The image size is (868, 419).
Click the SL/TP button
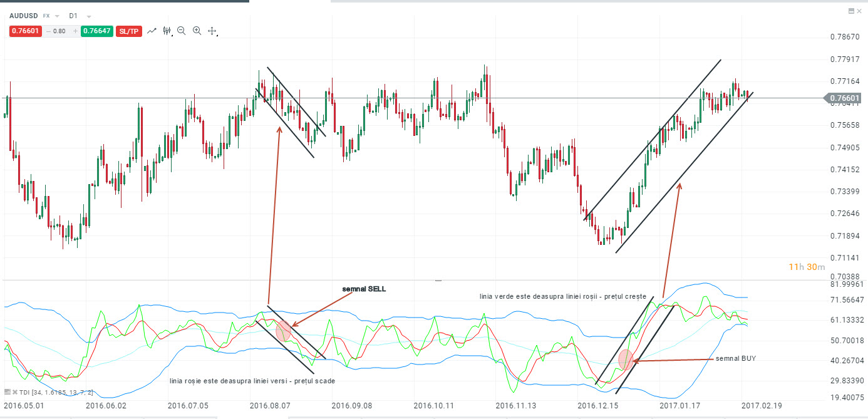(x=128, y=31)
